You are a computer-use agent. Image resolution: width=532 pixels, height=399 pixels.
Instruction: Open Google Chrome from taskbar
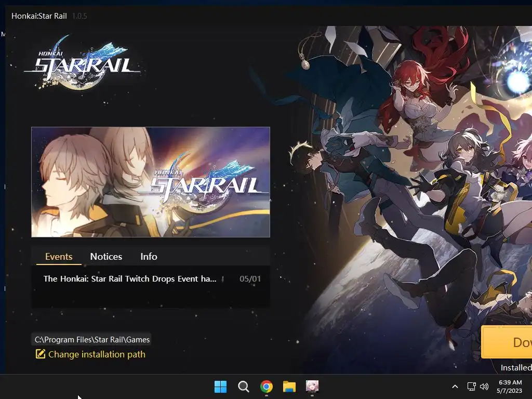[267, 387]
